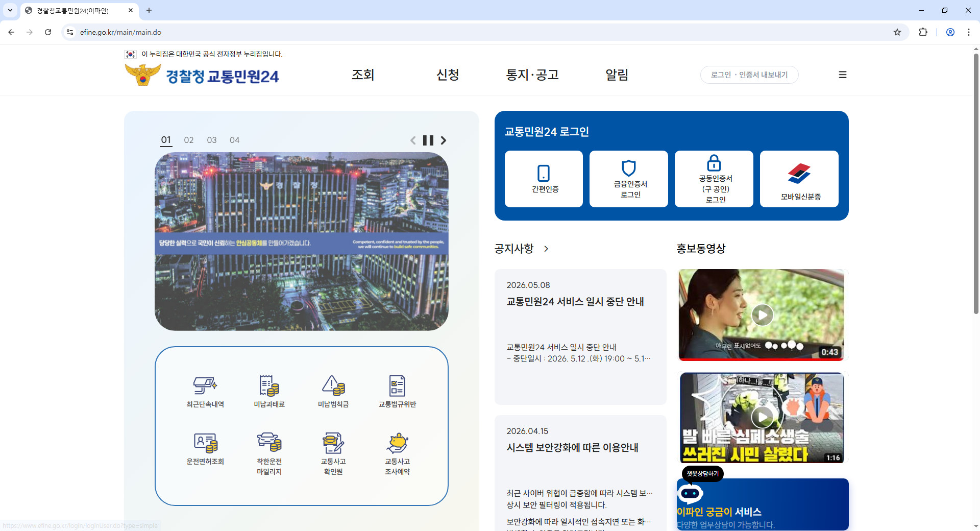Open browser extensions puzzle icon
The height and width of the screenshot is (531, 980).
pos(923,32)
